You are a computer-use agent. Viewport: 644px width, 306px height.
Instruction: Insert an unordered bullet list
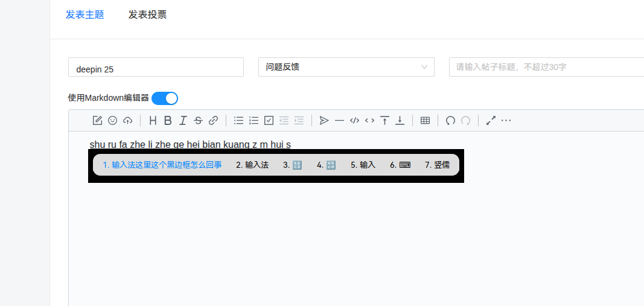click(238, 120)
